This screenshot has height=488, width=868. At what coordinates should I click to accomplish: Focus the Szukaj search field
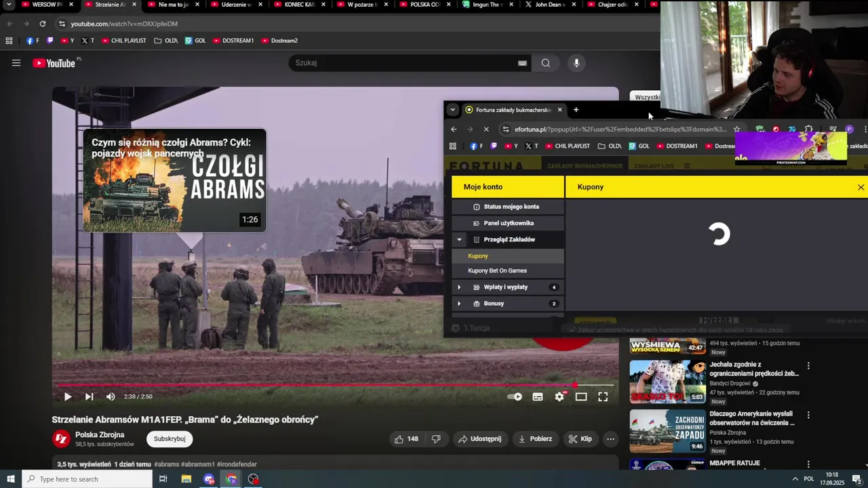pos(403,63)
